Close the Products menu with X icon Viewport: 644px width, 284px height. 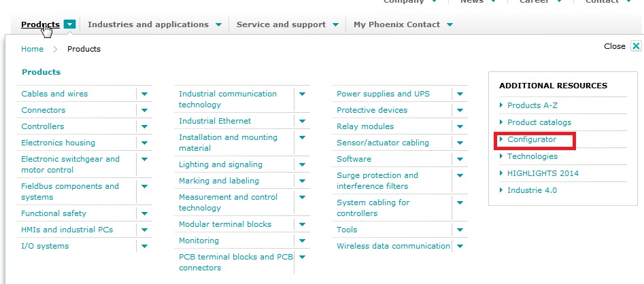[636, 46]
